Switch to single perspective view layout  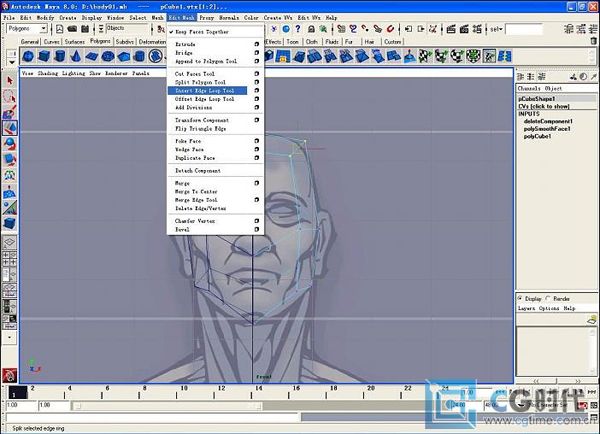coord(10,242)
